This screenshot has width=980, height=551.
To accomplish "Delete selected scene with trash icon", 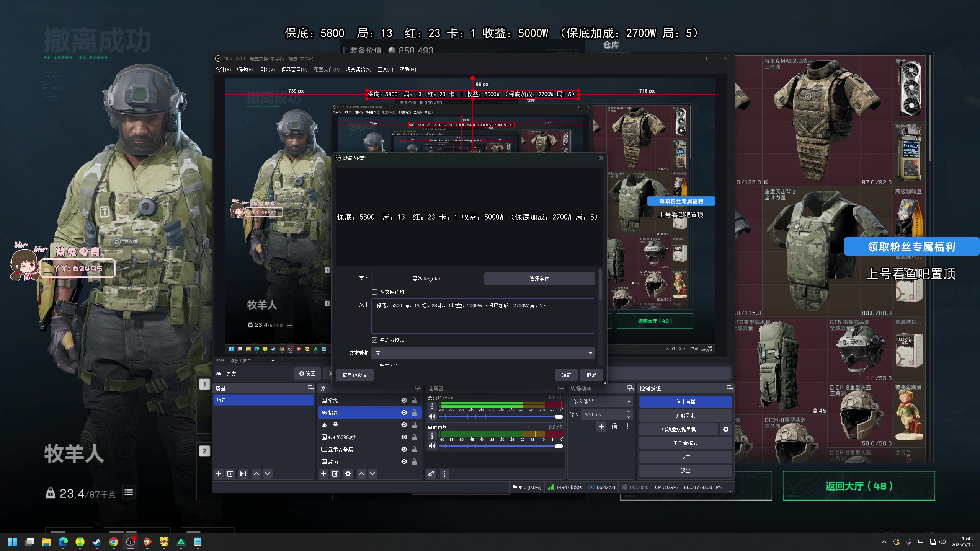I will pyautogui.click(x=230, y=474).
